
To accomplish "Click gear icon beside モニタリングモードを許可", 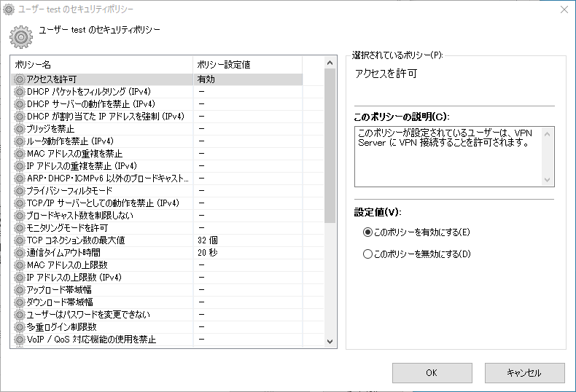I will tap(19, 227).
